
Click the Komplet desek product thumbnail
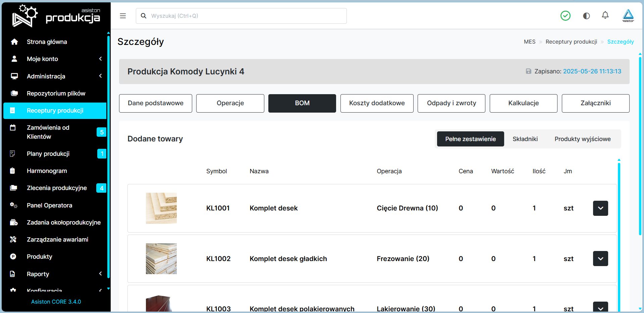[161, 208]
